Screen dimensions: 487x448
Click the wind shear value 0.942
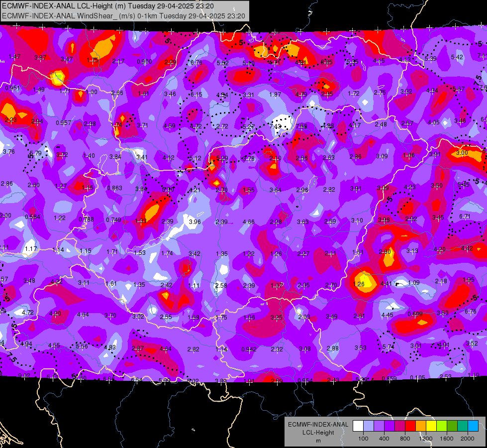249,349
